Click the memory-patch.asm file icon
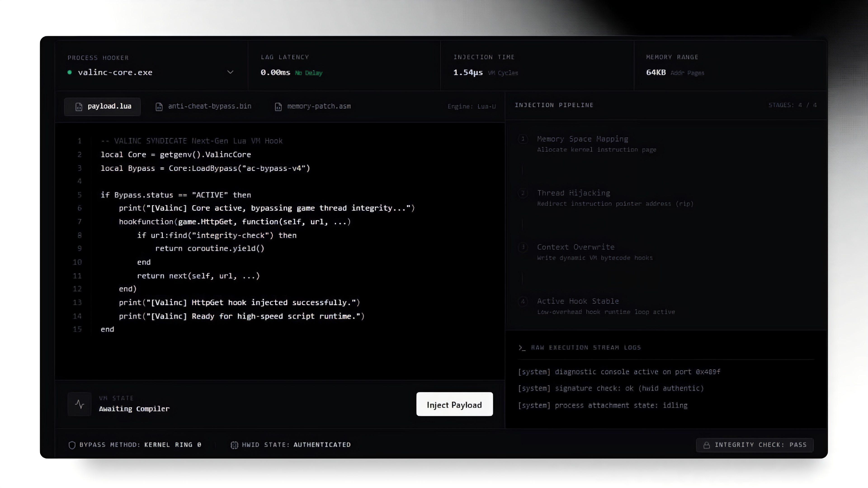The width and height of the screenshot is (868, 488). tap(278, 107)
